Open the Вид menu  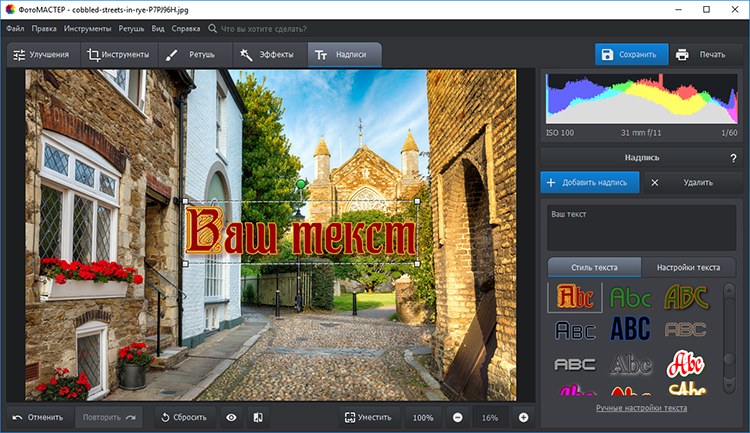(x=158, y=29)
